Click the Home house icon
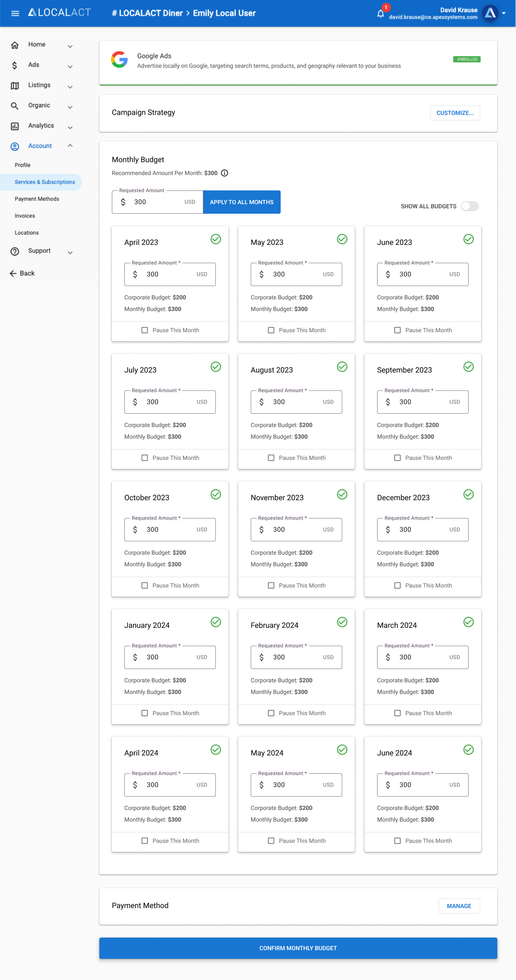 pyautogui.click(x=15, y=45)
